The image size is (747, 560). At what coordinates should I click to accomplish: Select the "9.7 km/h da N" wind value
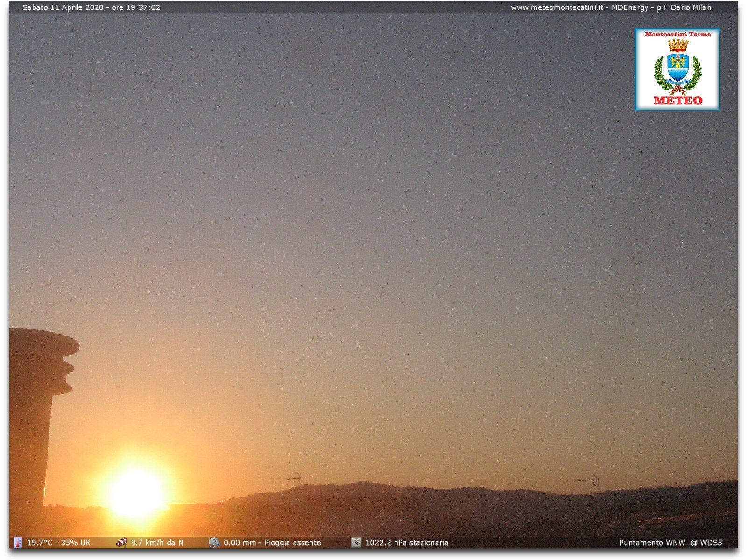[x=157, y=542]
